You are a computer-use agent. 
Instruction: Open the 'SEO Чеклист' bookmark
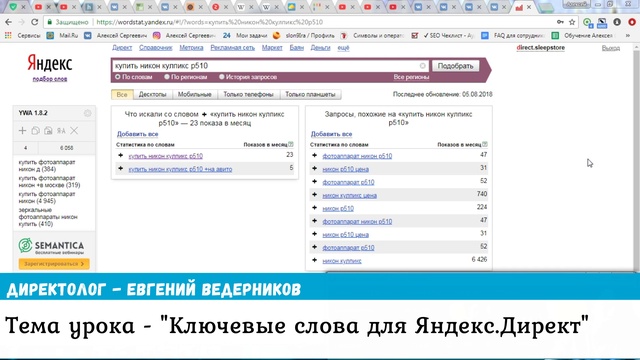click(x=442, y=36)
